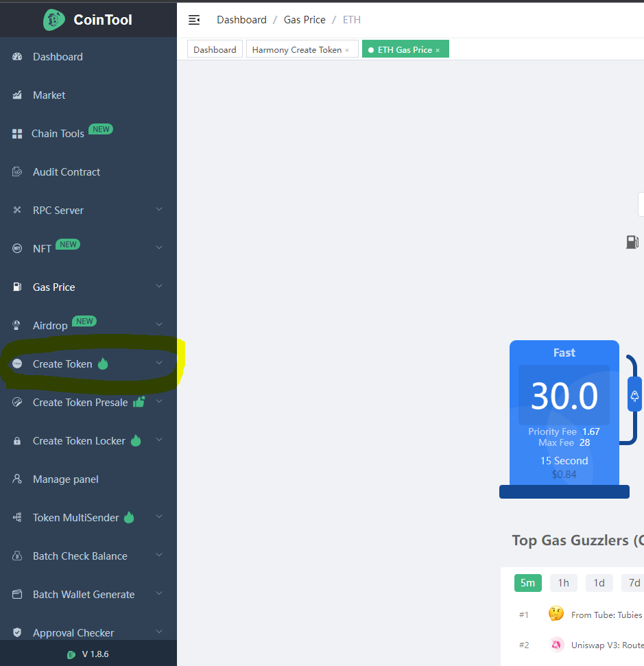
Task: Open Dashboard from the sidebar menu
Action: point(88,56)
